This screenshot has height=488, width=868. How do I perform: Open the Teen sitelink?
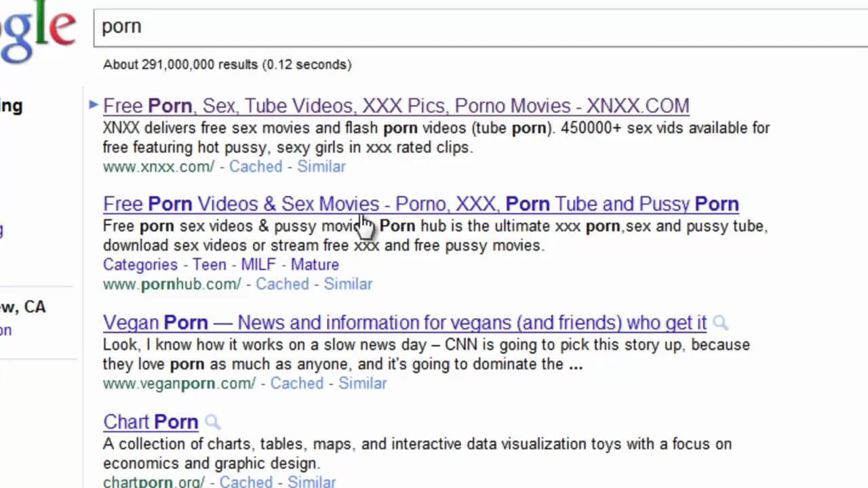click(210, 265)
